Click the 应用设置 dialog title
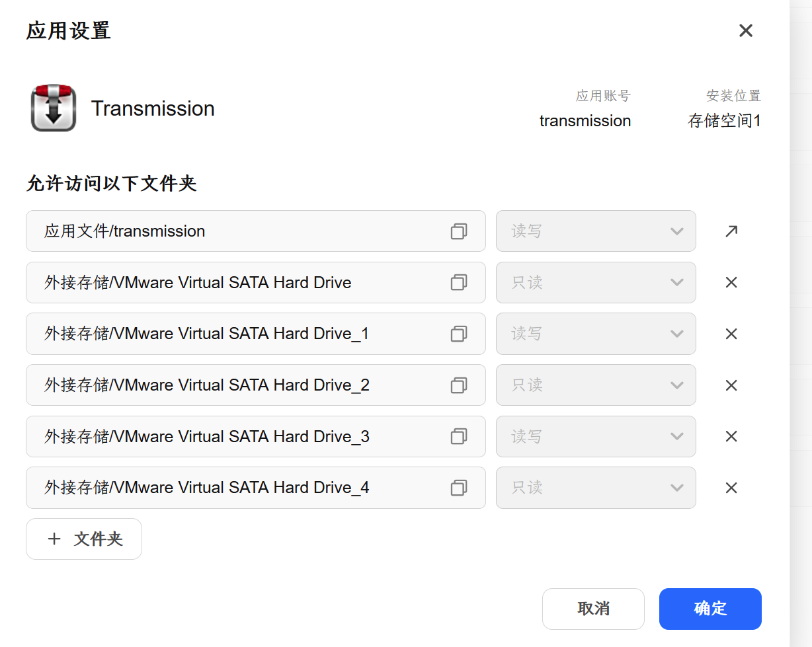 (69, 30)
